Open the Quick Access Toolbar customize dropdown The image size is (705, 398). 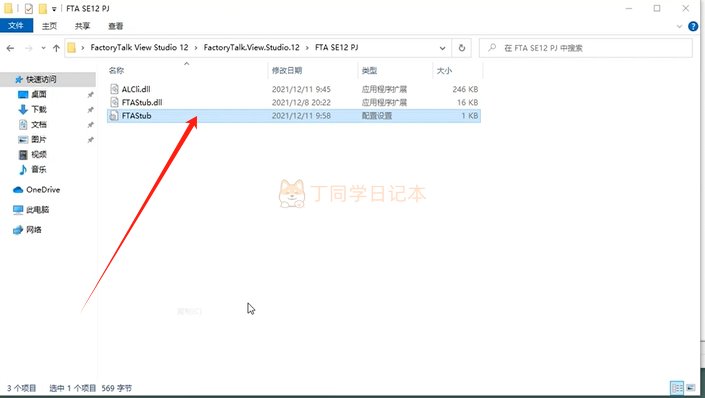pos(54,9)
